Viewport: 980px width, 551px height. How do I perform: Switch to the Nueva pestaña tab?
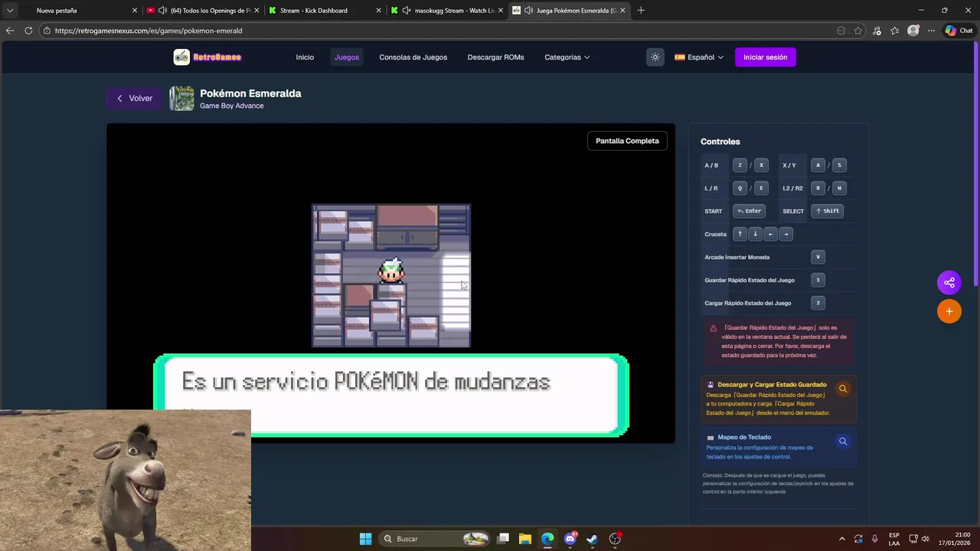[80, 11]
